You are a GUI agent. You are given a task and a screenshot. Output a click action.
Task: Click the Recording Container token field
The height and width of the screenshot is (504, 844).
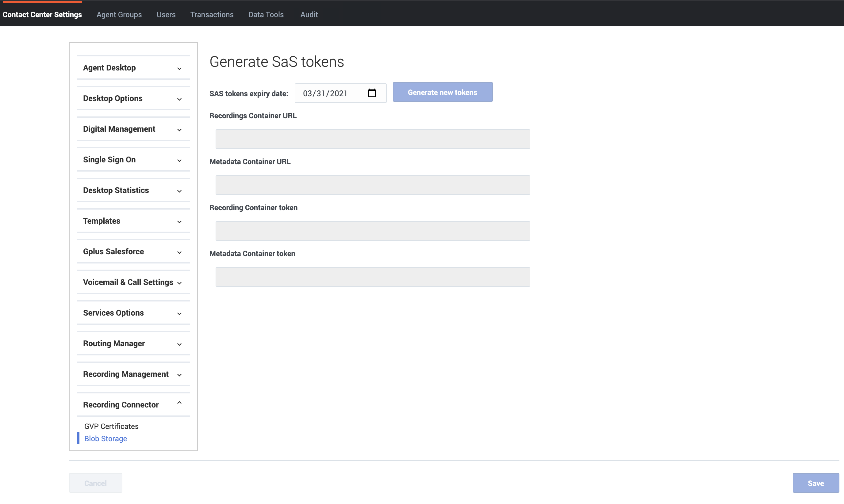(x=373, y=231)
